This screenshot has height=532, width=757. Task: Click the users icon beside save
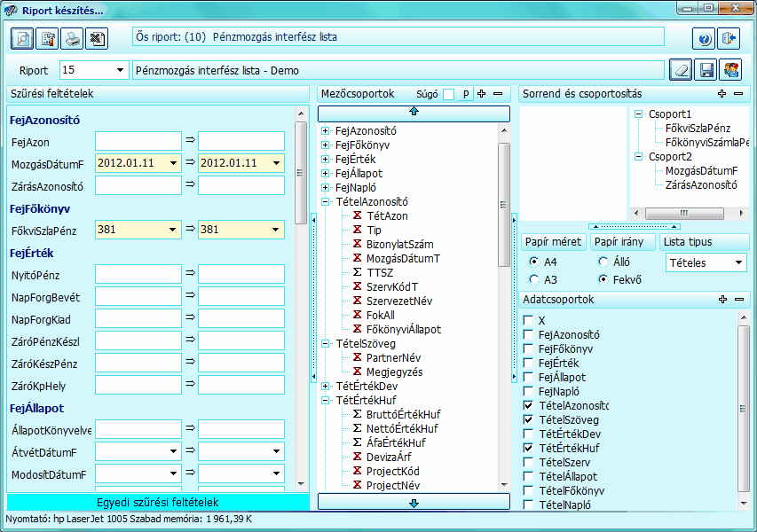[730, 70]
